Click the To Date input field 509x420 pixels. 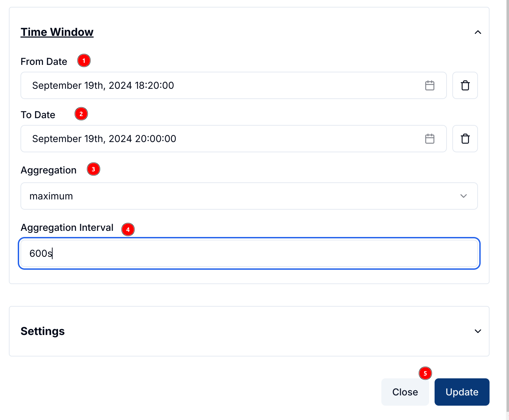(234, 139)
